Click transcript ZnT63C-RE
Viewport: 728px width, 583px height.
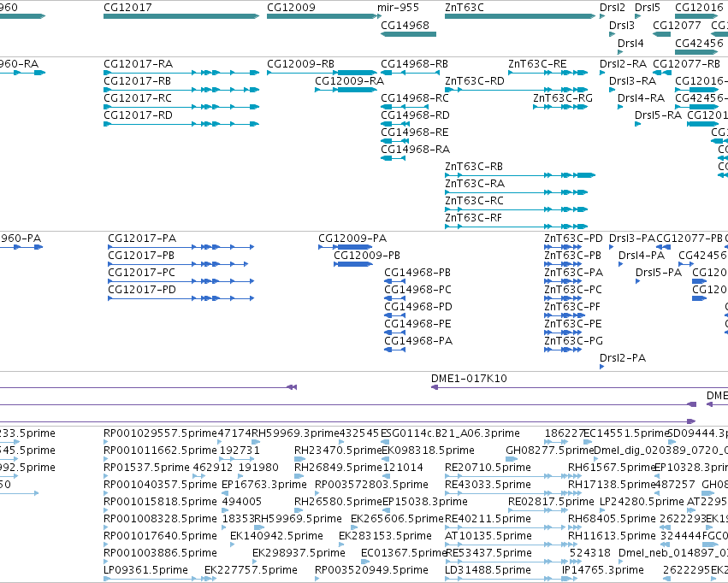click(548, 73)
